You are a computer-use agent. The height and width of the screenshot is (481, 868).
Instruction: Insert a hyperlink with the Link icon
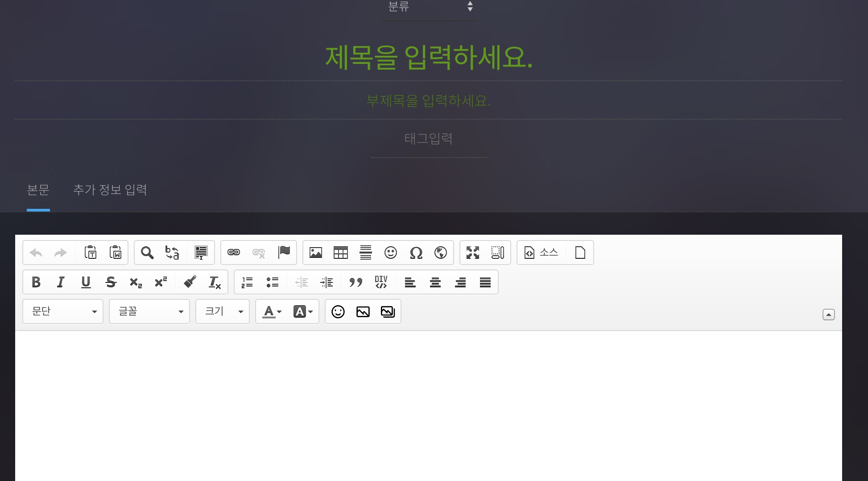coord(234,253)
